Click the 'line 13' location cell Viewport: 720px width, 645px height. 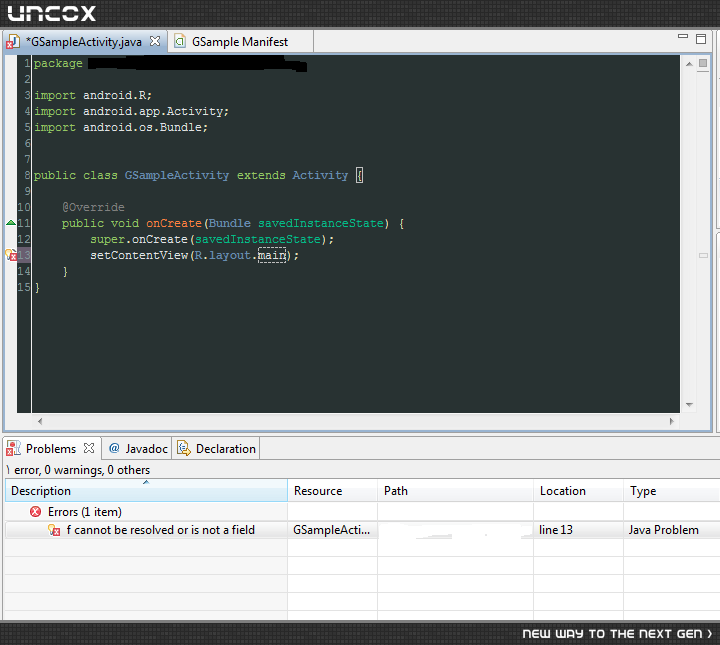[578, 530]
